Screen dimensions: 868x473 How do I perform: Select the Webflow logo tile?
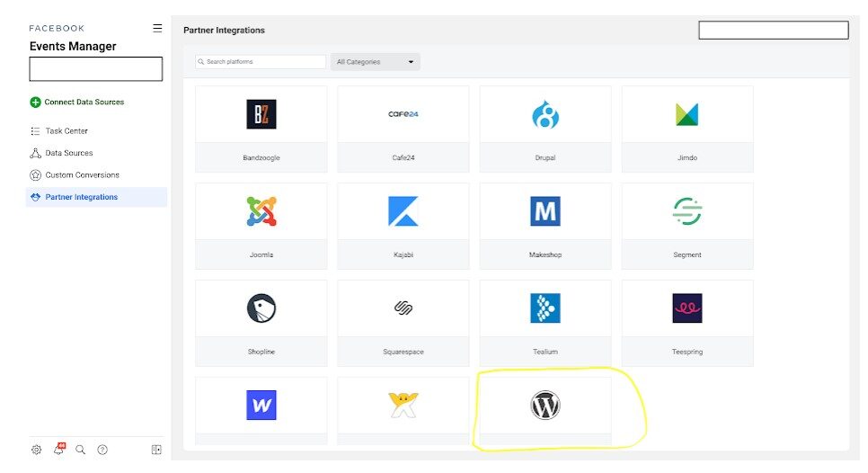[261, 406]
